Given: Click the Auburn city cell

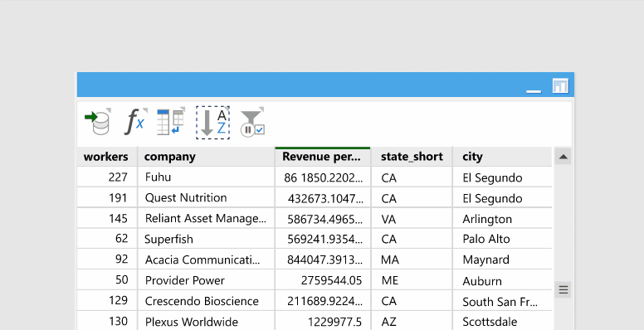Looking at the screenshot, I should click(502, 280).
